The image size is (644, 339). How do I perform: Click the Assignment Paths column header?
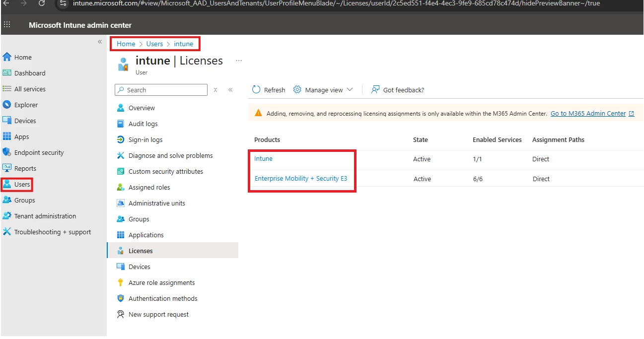tap(558, 140)
